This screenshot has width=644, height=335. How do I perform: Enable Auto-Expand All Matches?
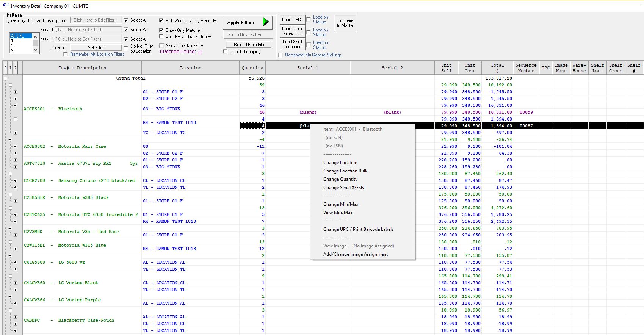coord(161,37)
